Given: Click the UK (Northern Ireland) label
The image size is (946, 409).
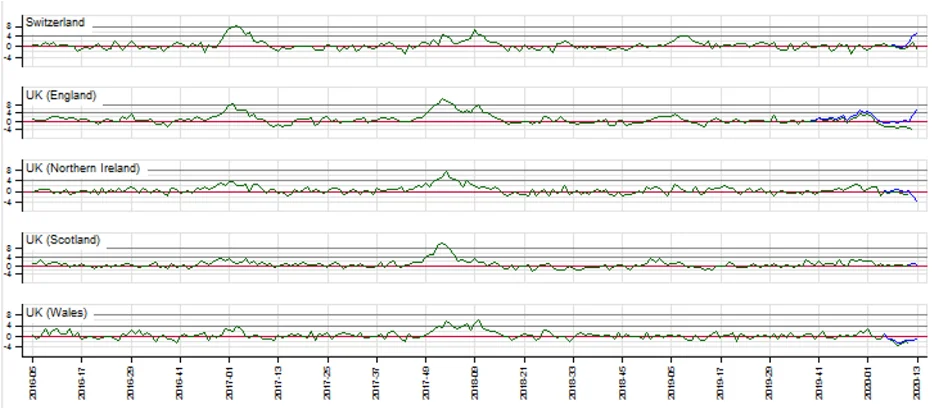Looking at the screenshot, I should pyautogui.click(x=83, y=168).
